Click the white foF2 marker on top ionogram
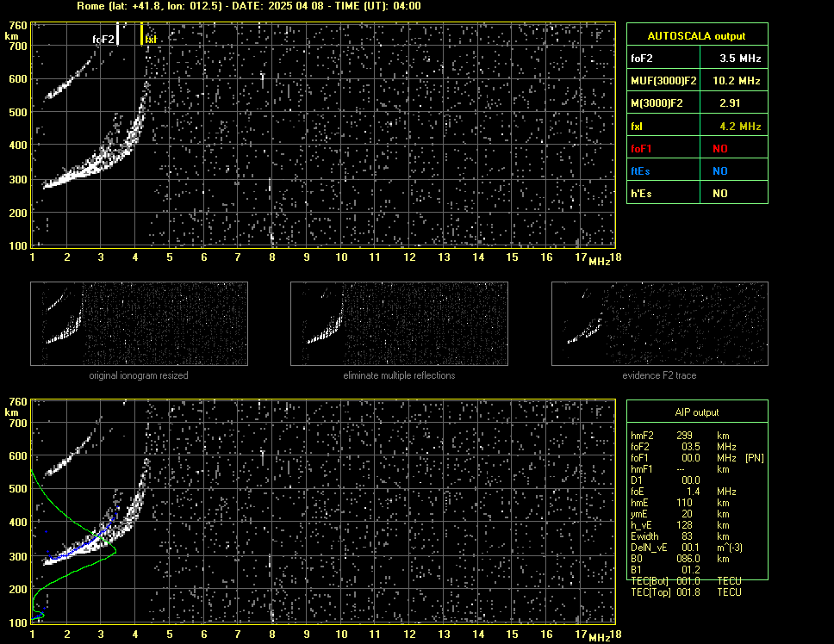Image resolution: width=834 pixels, height=644 pixels. 117,34
